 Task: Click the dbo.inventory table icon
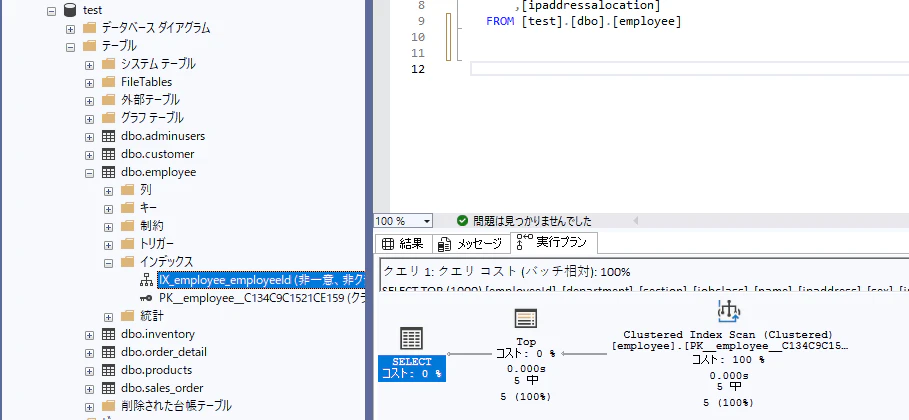108,334
